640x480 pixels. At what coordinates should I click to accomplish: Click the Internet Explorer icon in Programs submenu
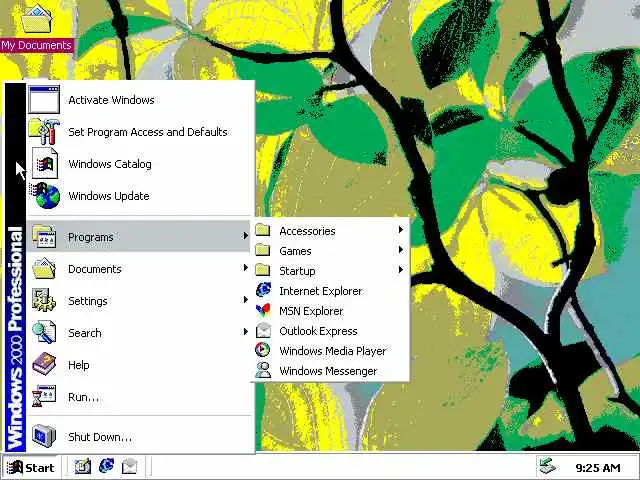[x=263, y=290]
